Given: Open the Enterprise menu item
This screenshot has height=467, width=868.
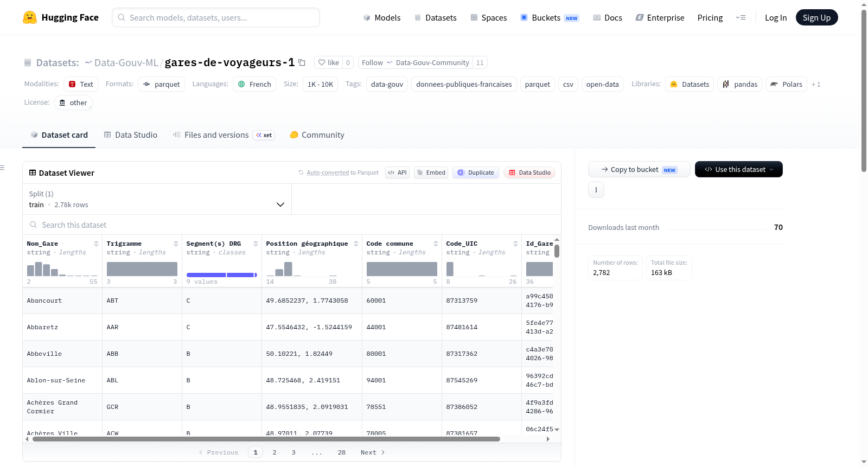Looking at the screenshot, I should 660,17.
